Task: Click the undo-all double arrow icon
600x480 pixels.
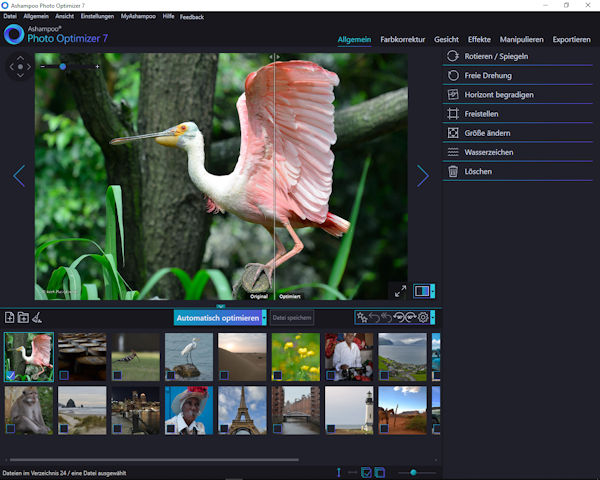Action: click(x=386, y=317)
